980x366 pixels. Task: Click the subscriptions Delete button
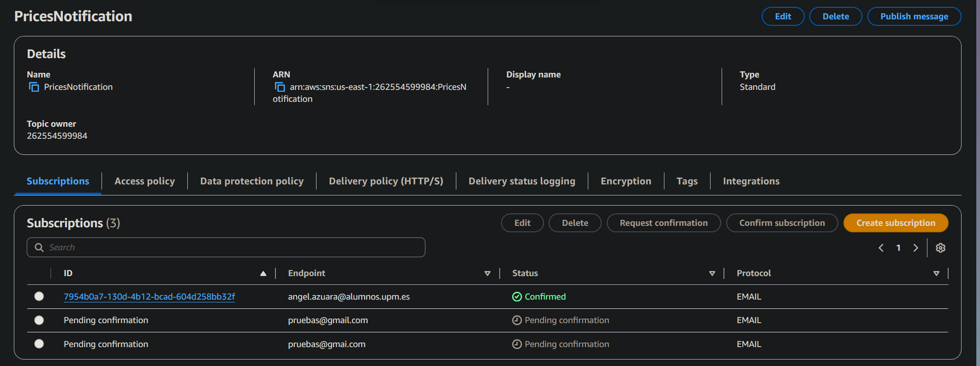point(575,223)
